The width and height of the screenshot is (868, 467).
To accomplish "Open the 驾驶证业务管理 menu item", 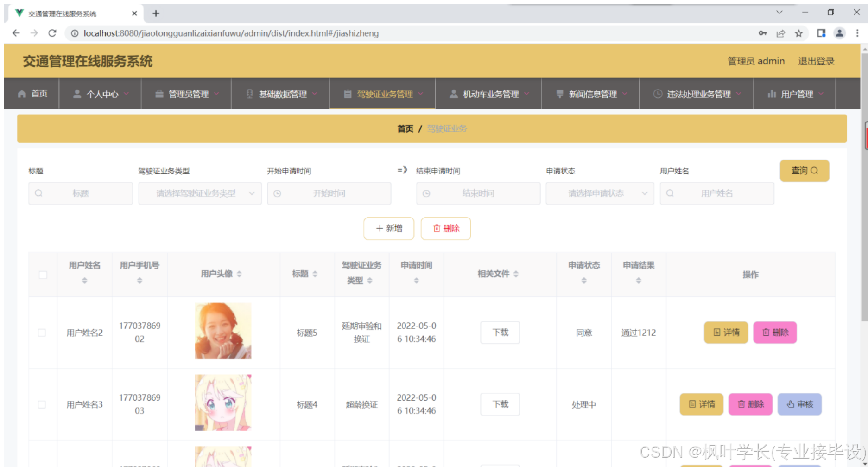I will coord(383,94).
